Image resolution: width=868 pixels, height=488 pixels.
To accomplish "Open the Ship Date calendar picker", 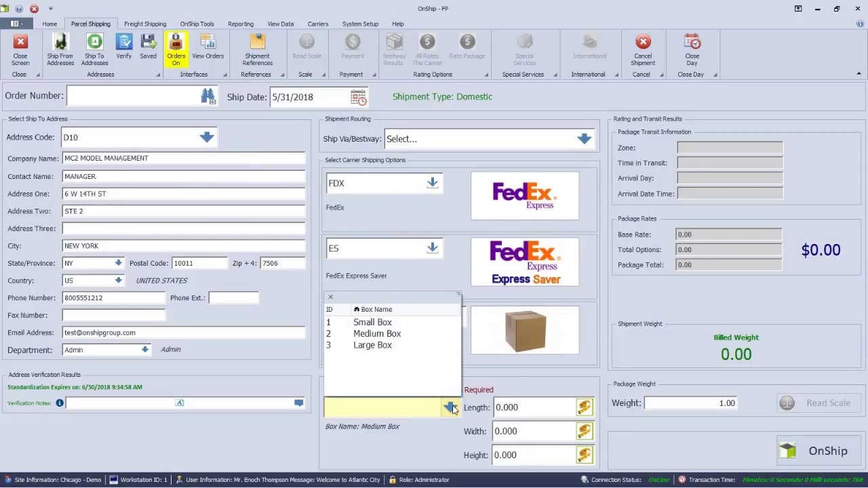I will pyautogui.click(x=359, y=97).
